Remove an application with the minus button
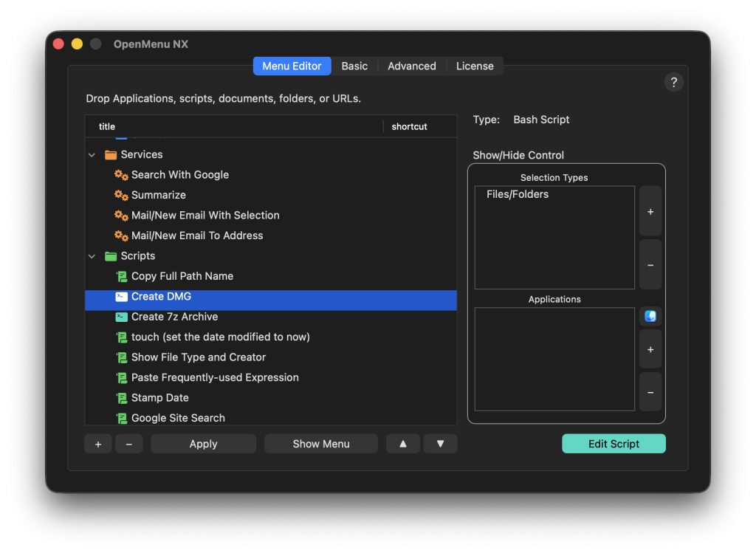This screenshot has width=756, height=553. (650, 392)
